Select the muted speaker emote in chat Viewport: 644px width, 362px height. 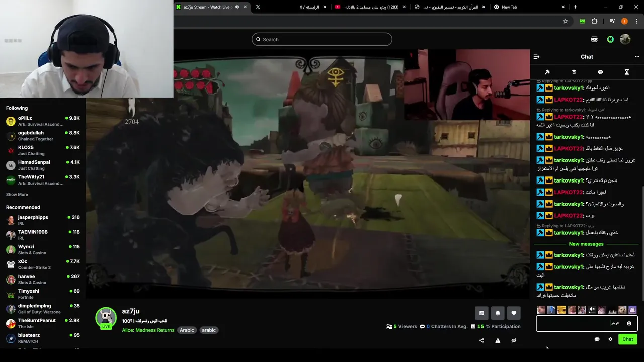click(x=592, y=310)
